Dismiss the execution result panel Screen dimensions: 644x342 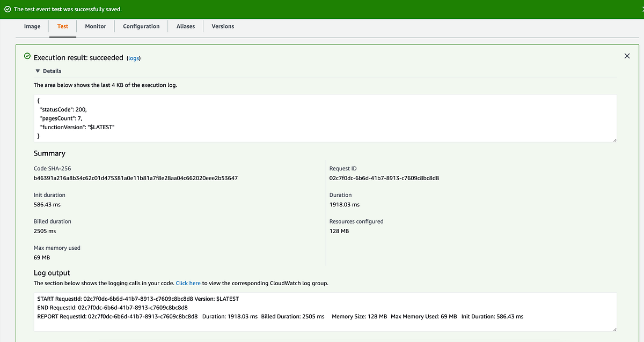point(627,56)
